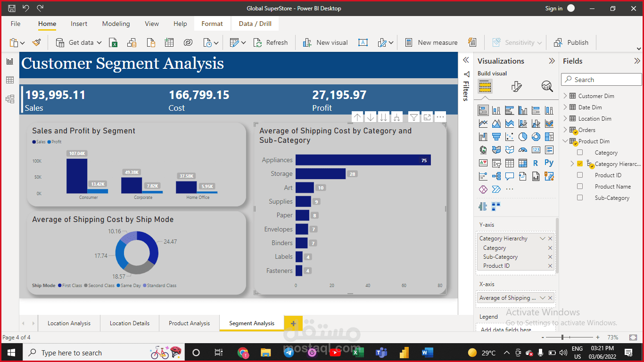Select the Clustered bar chart visual
The image size is (644, 362).
(x=510, y=110)
